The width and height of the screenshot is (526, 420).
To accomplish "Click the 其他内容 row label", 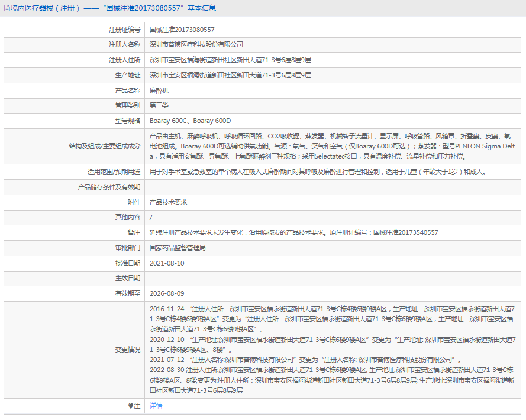I will (x=128, y=217).
